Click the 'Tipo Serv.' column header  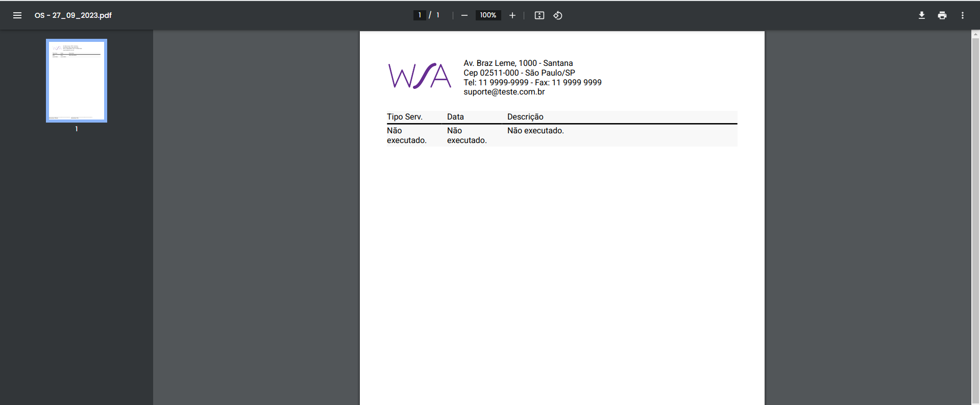click(x=405, y=117)
